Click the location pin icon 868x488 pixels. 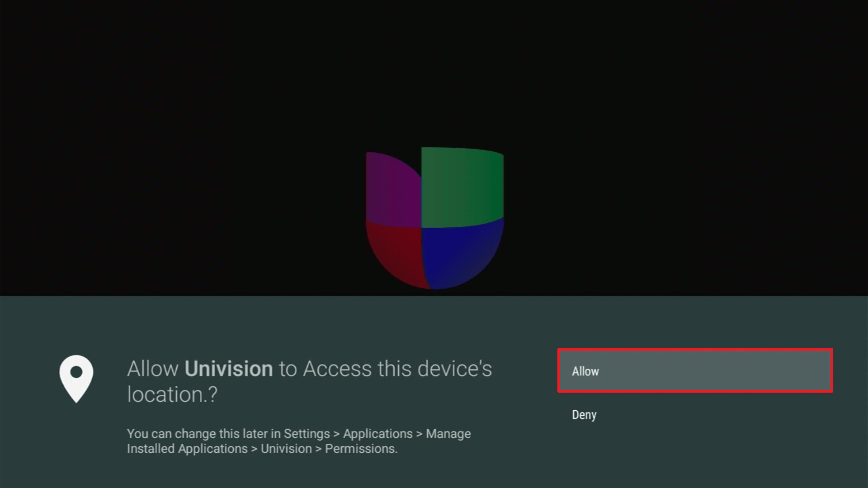[x=76, y=379]
